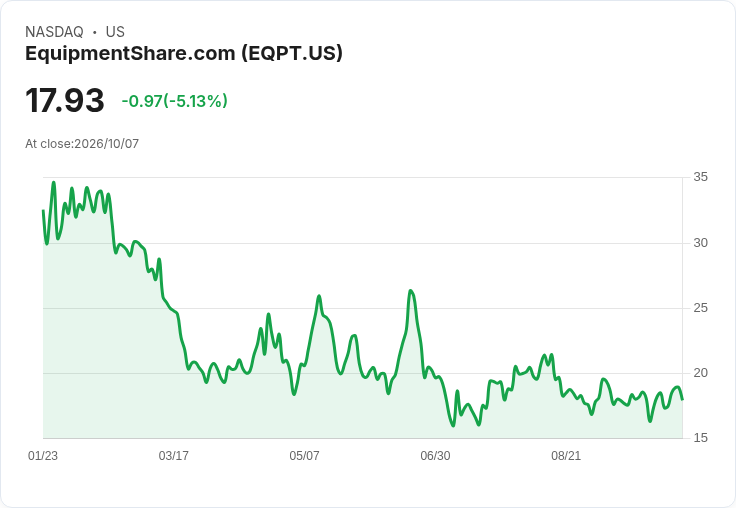Click the 30 price axis label
Viewport: 736px width, 508px height.
[x=700, y=243]
